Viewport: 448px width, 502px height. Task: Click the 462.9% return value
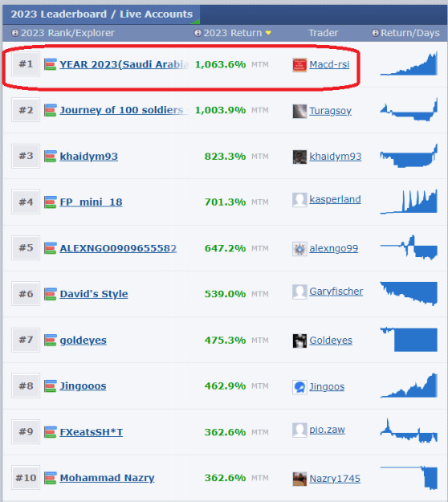tap(225, 386)
